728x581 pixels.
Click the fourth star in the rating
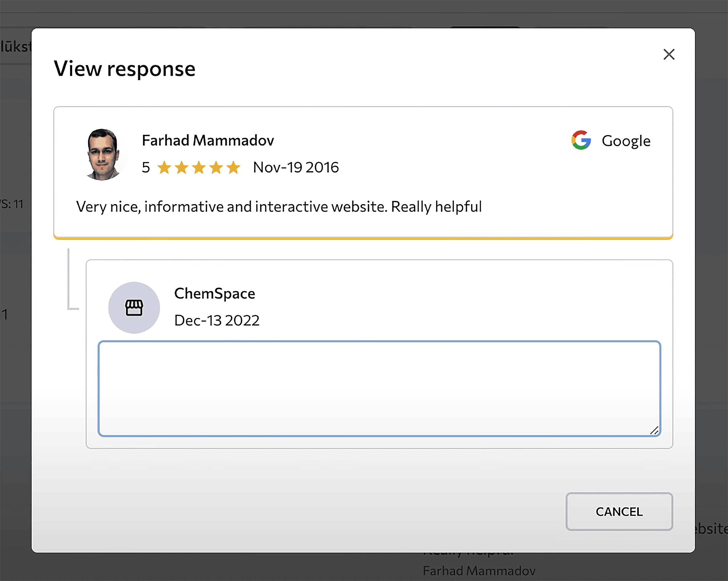[217, 167]
